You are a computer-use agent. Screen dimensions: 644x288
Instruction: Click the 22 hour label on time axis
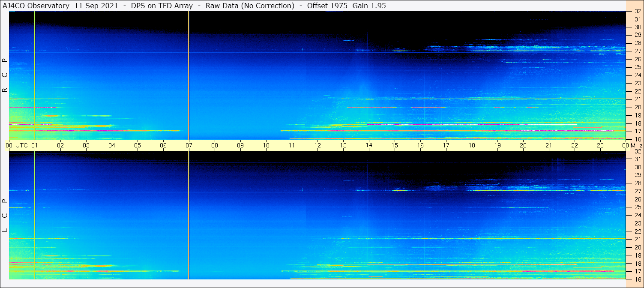[575, 145]
